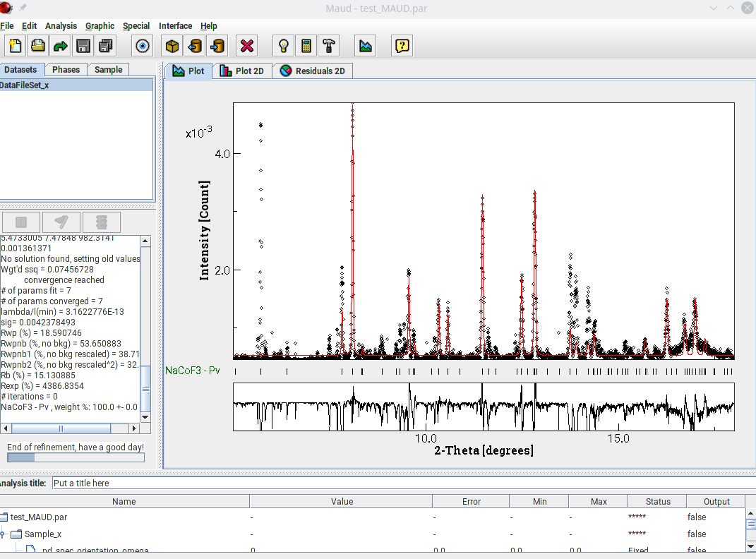Click the Value column header
The width and height of the screenshot is (756, 559).
[x=342, y=502]
